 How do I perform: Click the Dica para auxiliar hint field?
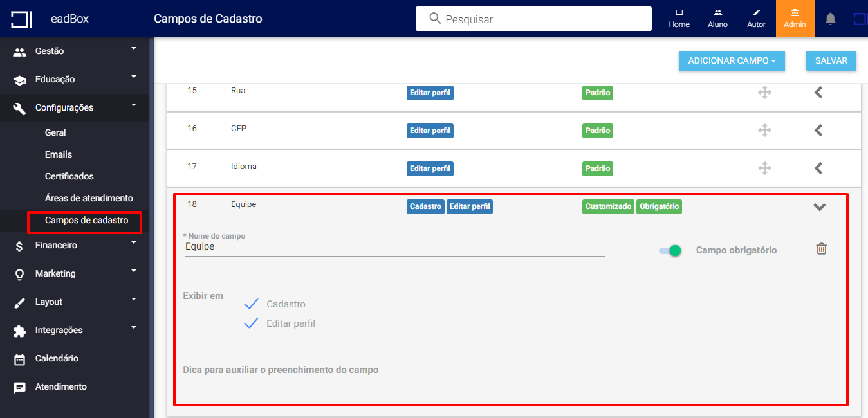coord(395,370)
